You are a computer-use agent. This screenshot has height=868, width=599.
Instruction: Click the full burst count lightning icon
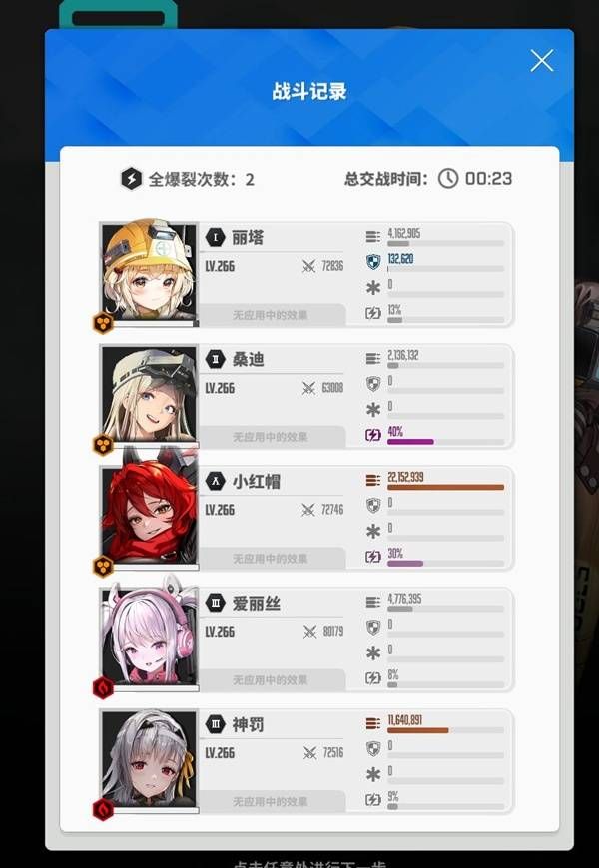132,179
